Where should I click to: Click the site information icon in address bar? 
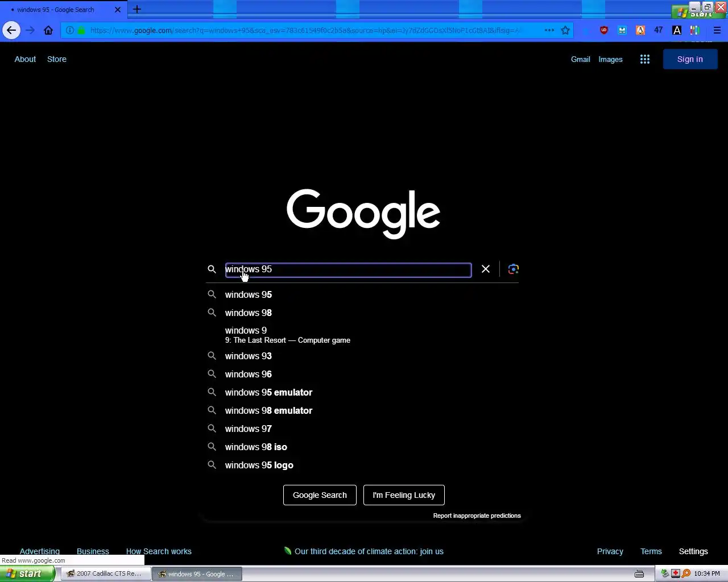click(69, 30)
